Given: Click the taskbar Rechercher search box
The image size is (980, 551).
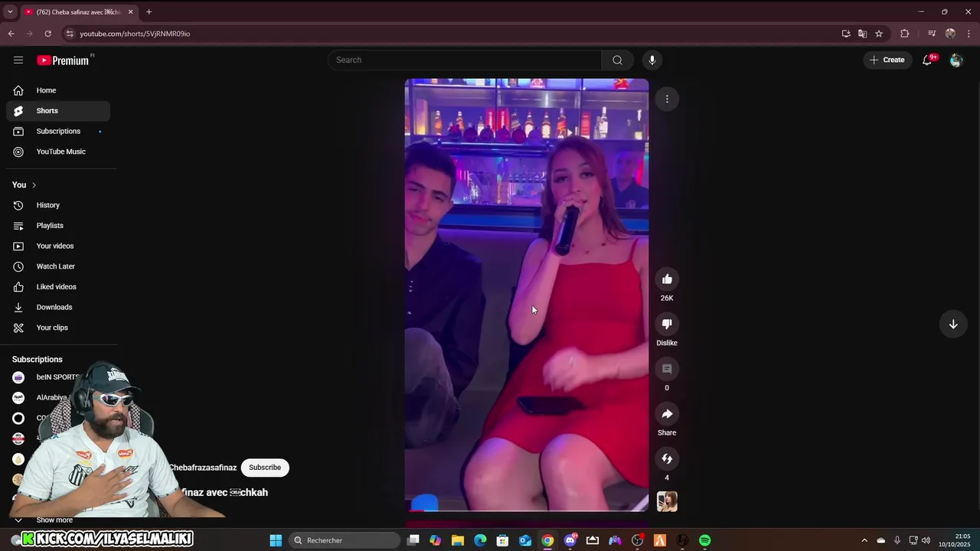Looking at the screenshot, I should coord(345,540).
